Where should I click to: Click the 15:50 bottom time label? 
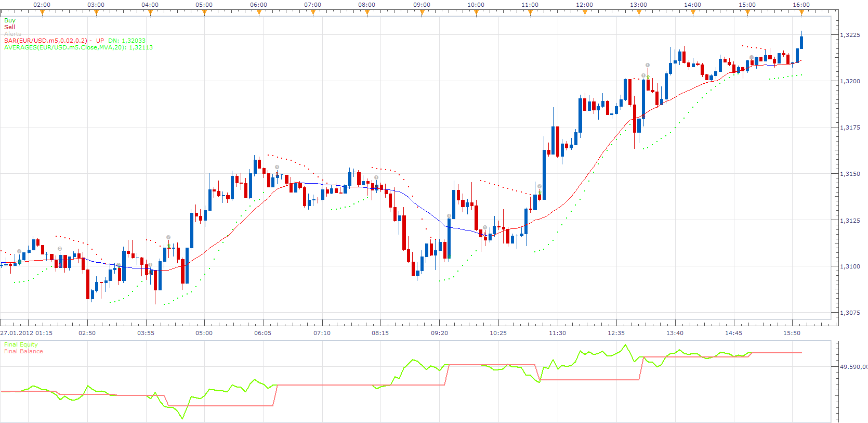[792, 333]
